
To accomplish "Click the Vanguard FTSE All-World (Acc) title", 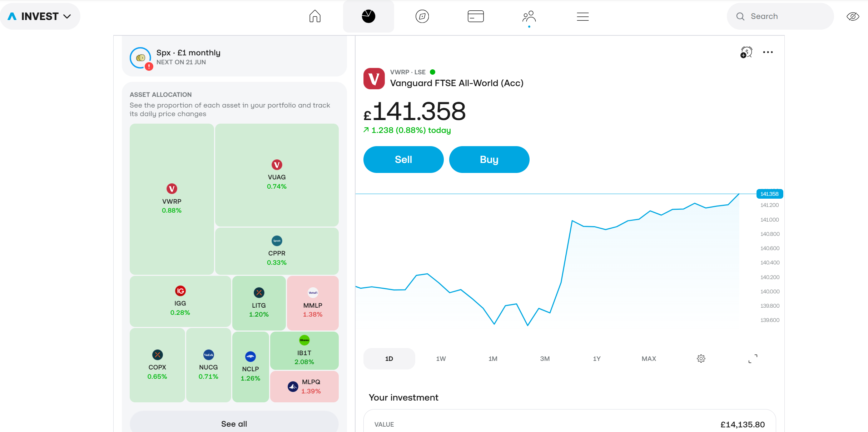I will click(457, 83).
